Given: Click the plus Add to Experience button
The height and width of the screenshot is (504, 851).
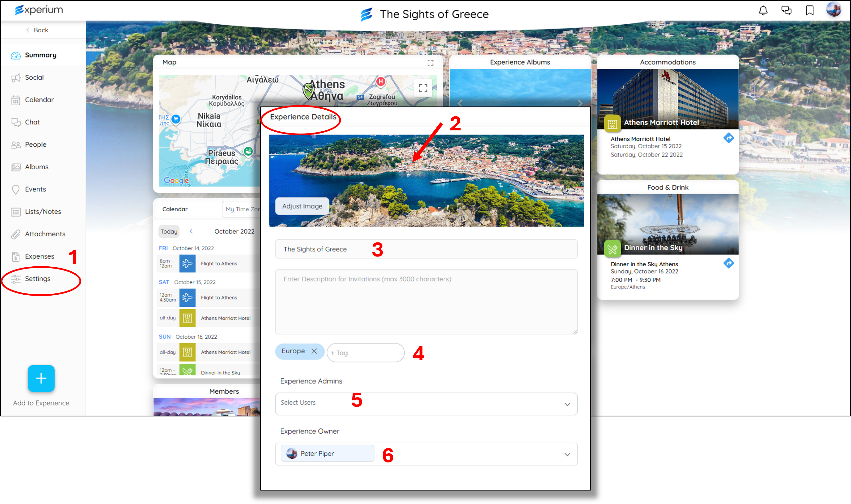Looking at the screenshot, I should tap(41, 378).
